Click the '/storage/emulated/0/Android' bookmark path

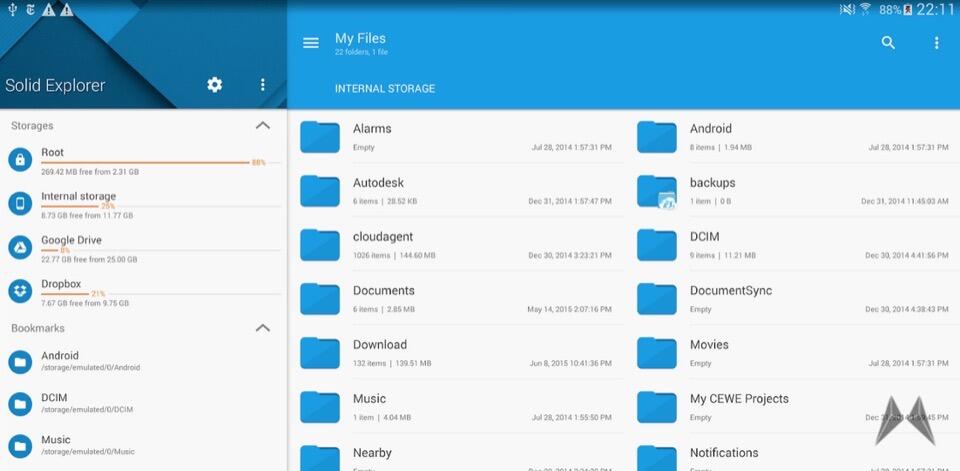(91, 368)
